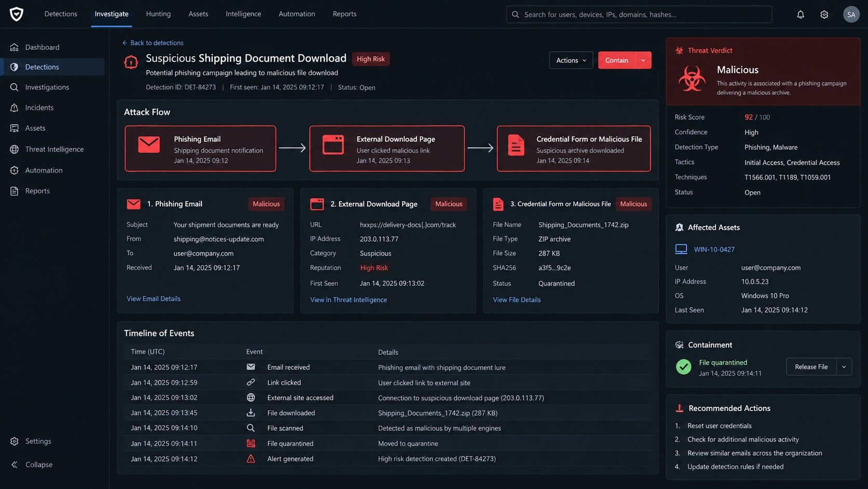The width and height of the screenshot is (868, 489).
Task: Click the Malicious badge on Phishing Email card
Action: tap(266, 204)
